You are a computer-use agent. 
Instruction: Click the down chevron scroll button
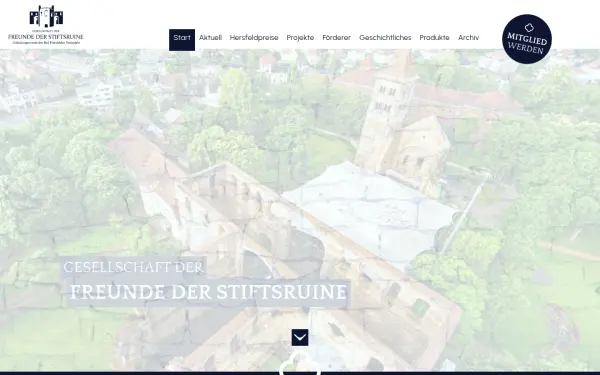click(300, 338)
